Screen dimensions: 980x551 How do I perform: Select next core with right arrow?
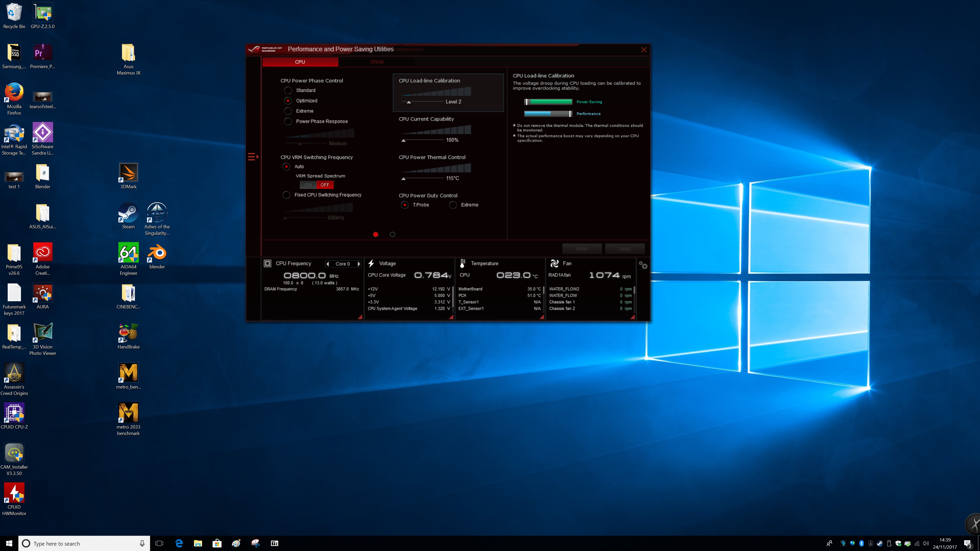(358, 264)
